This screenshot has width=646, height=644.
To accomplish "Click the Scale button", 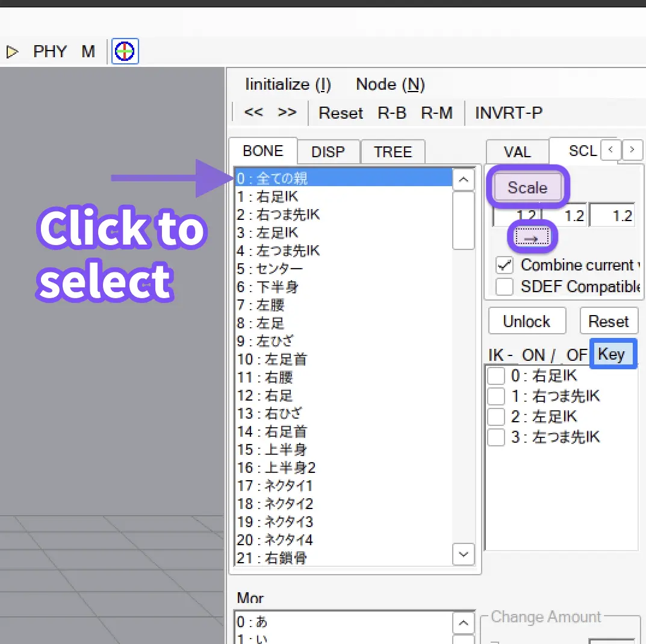I will (x=528, y=187).
